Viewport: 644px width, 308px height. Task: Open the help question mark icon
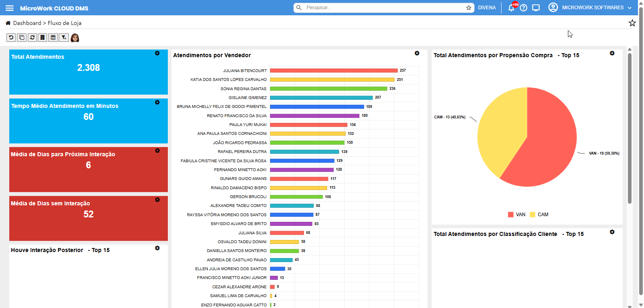click(524, 8)
